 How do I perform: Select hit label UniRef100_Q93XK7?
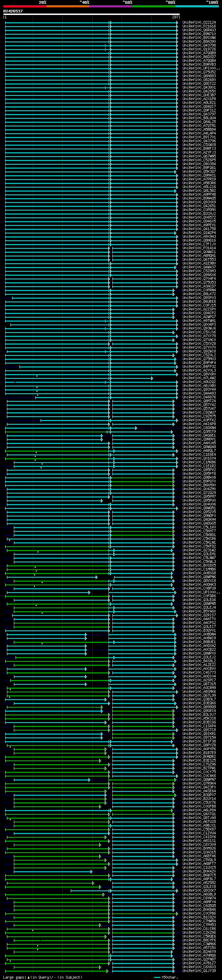point(199,891)
